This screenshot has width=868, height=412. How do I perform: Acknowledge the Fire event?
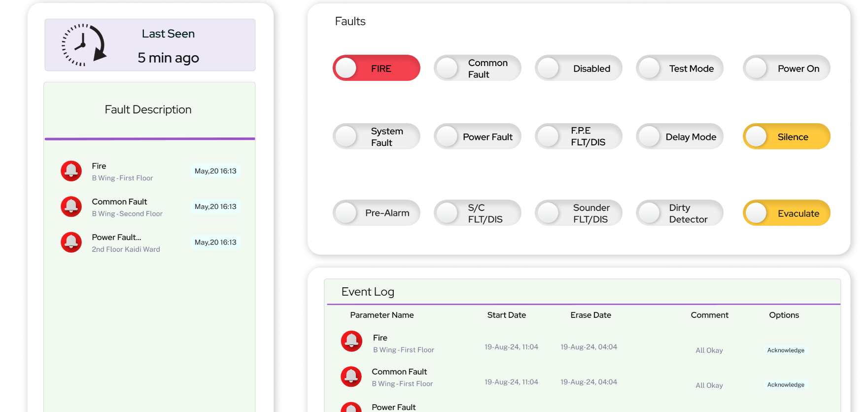click(786, 350)
